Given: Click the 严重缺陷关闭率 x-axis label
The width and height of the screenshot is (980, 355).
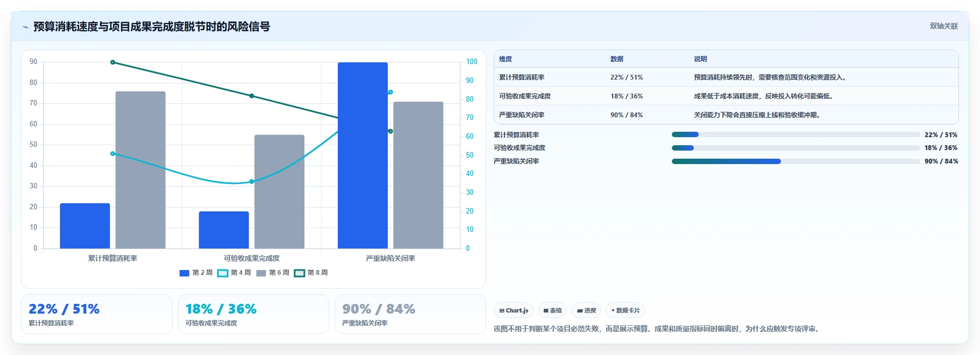Looking at the screenshot, I should 390,258.
